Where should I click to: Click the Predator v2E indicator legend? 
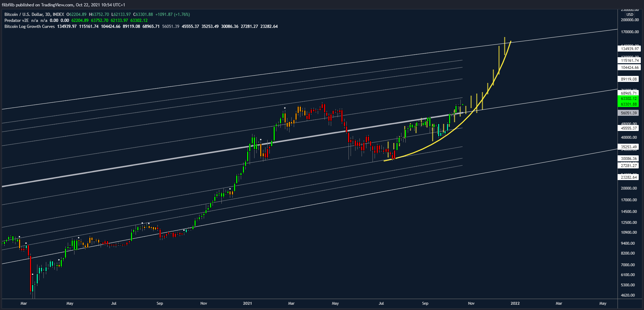pyautogui.click(x=16, y=20)
